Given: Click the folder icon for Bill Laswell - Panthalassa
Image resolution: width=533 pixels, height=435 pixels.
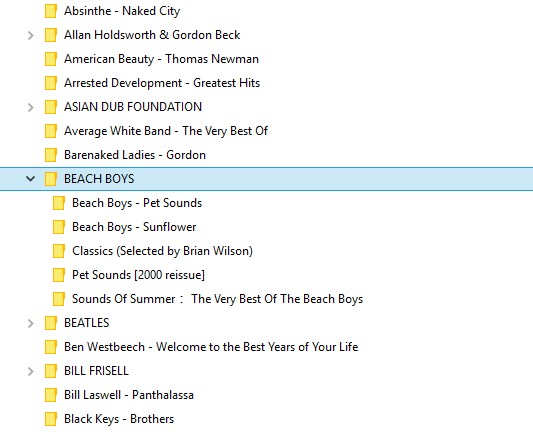Looking at the screenshot, I should click(x=51, y=395).
